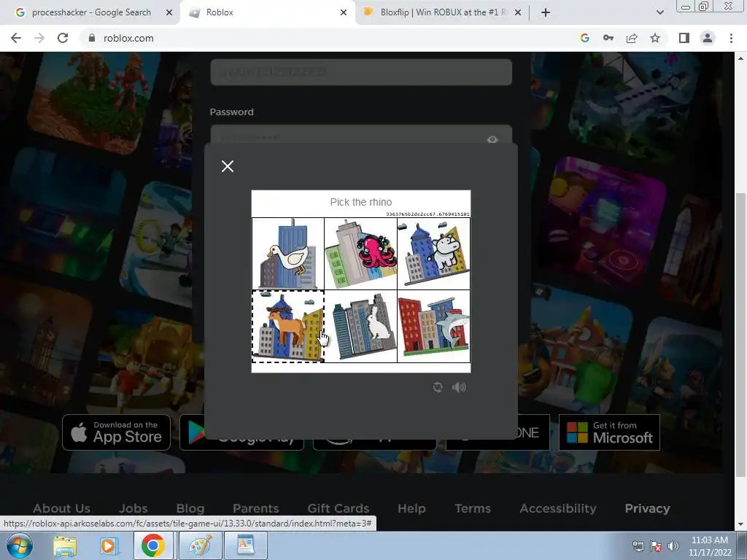This screenshot has width=747, height=560.
Task: Go back to the previous page
Action: pyautogui.click(x=16, y=38)
